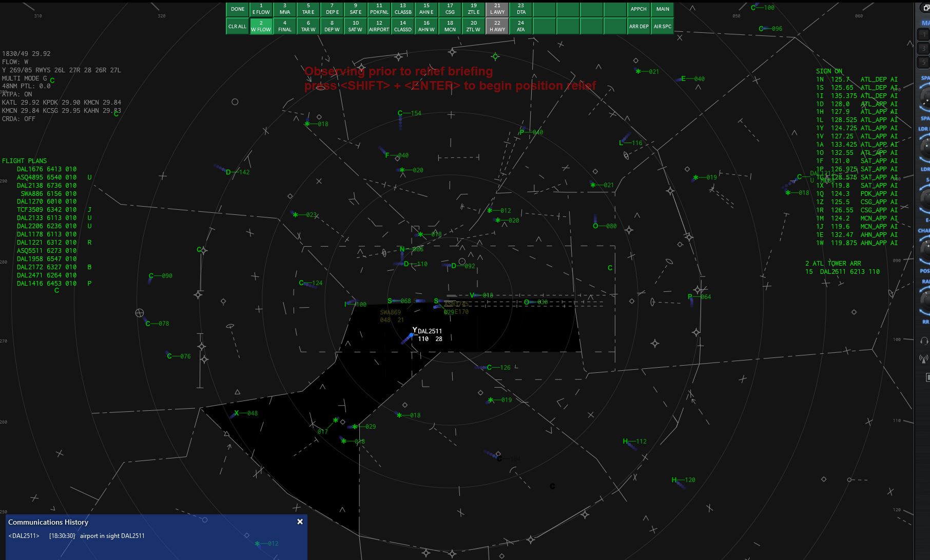
Task: Click the radio antenna icon
Action: click(924, 359)
